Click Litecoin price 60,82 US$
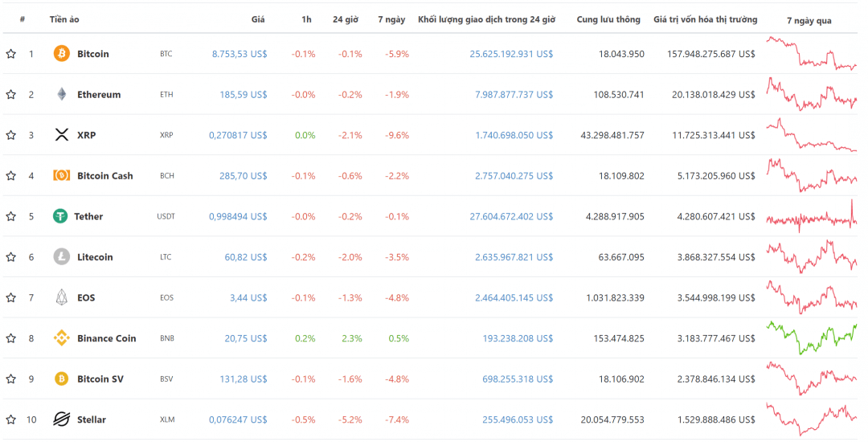The width and height of the screenshot is (868, 442). [x=246, y=256]
